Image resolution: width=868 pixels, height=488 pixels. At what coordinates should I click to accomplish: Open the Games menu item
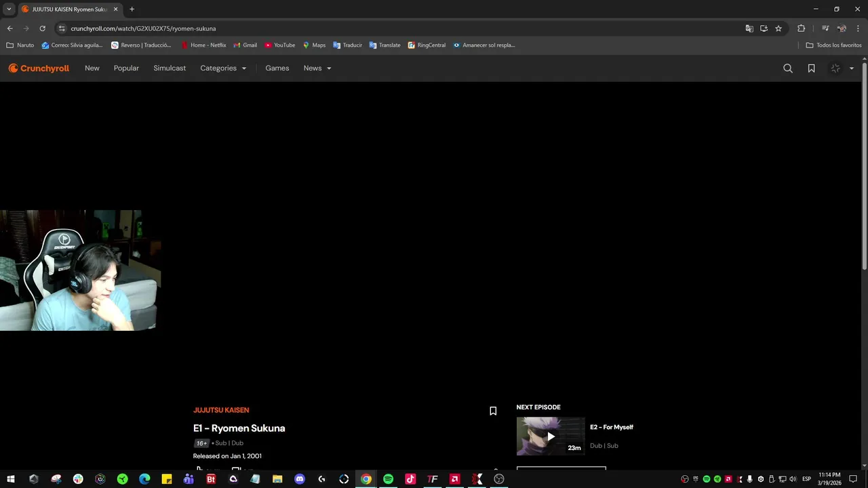pos(277,68)
